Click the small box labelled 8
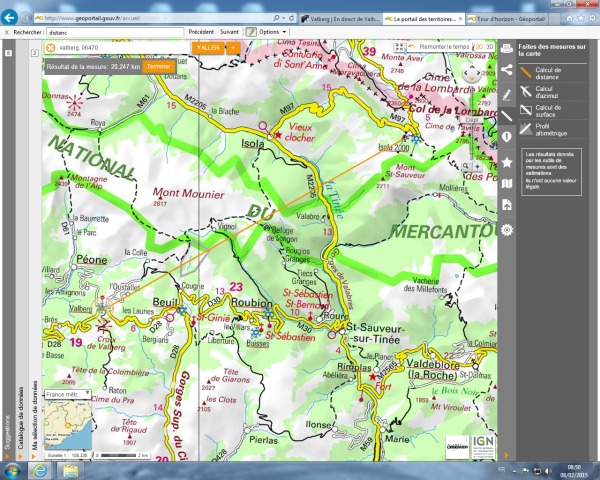This screenshot has width=600, height=480. [8, 53]
